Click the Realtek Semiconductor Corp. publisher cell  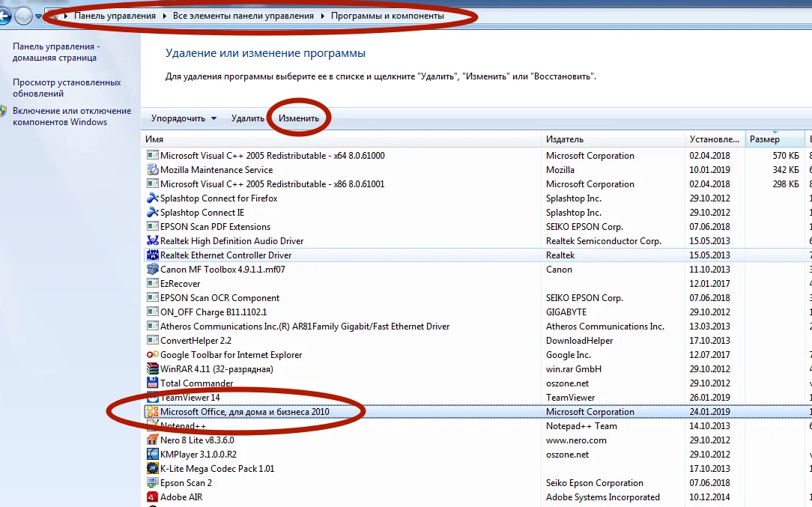click(603, 241)
